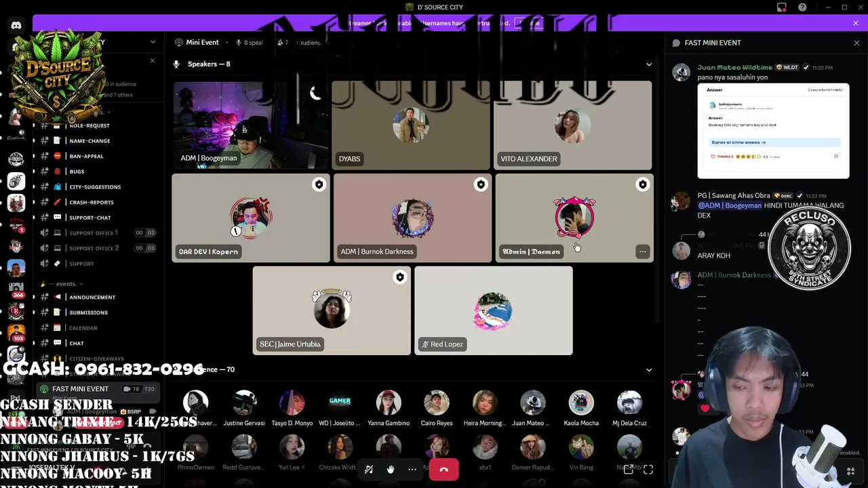Click Cairo Reyes audience avatar
This screenshot has height=488, width=868.
click(437, 403)
